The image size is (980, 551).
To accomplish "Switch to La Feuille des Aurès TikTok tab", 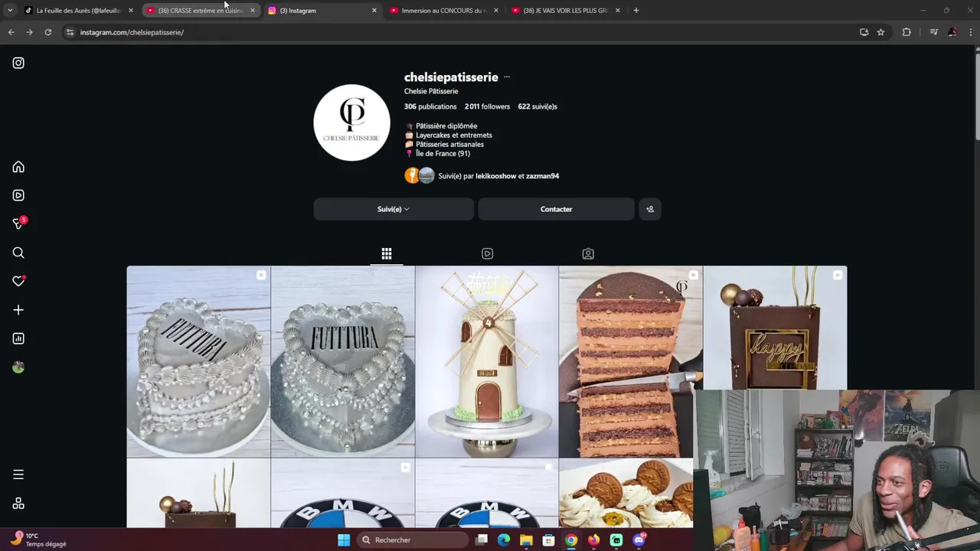I will click(x=78, y=11).
